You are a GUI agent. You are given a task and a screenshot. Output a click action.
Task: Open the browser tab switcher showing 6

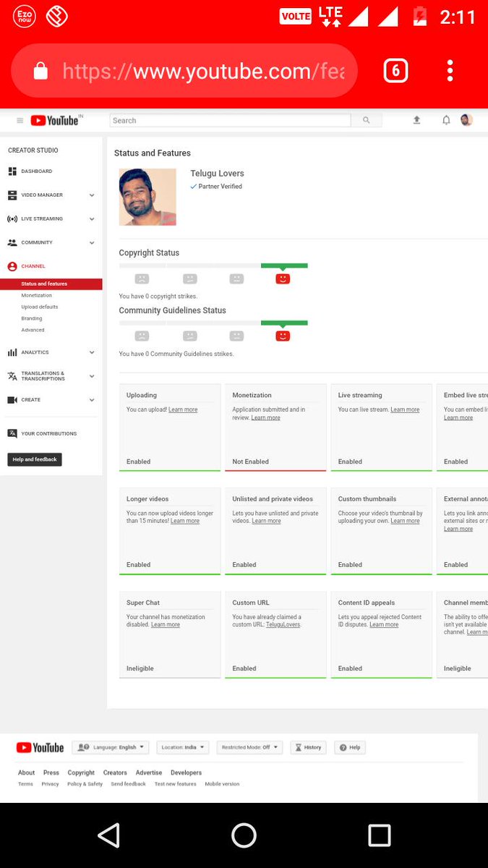pos(395,71)
